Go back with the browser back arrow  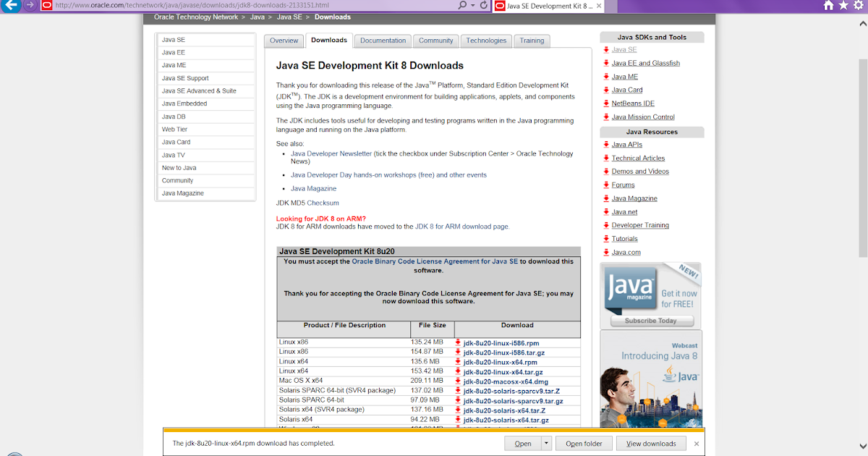tap(10, 4)
